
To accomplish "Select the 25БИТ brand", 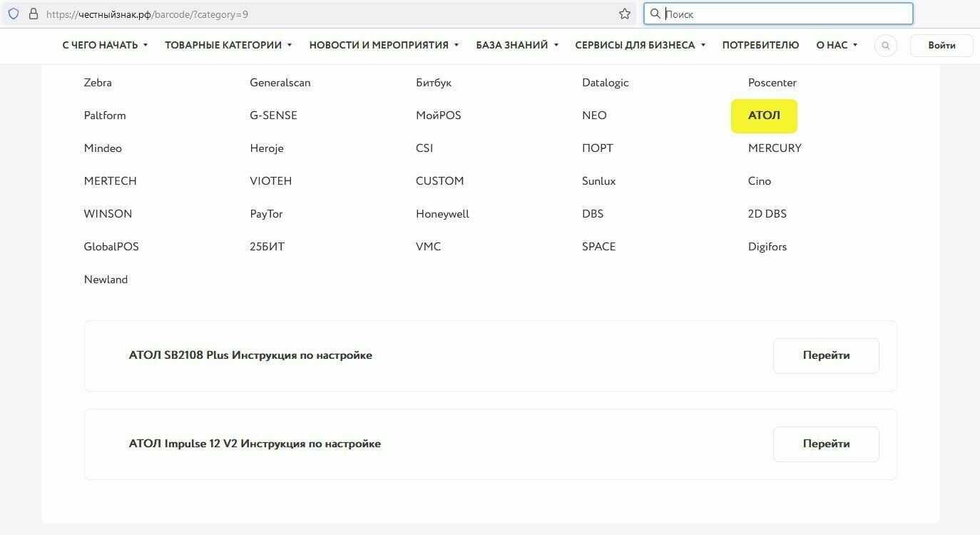I will pos(267,247).
